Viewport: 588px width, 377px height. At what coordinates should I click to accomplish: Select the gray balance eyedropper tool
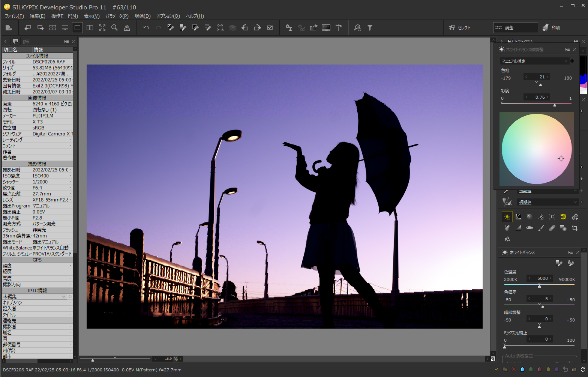coord(171,28)
